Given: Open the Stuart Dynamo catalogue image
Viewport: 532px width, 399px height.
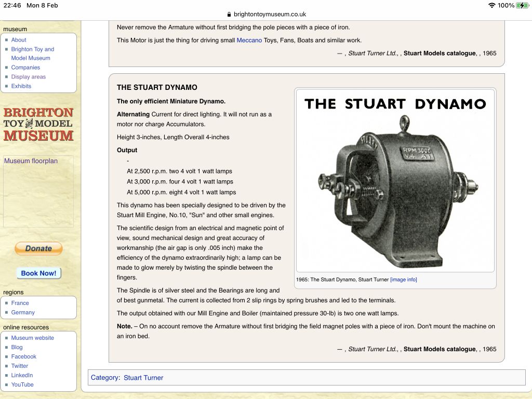Looking at the screenshot, I should [x=395, y=180].
